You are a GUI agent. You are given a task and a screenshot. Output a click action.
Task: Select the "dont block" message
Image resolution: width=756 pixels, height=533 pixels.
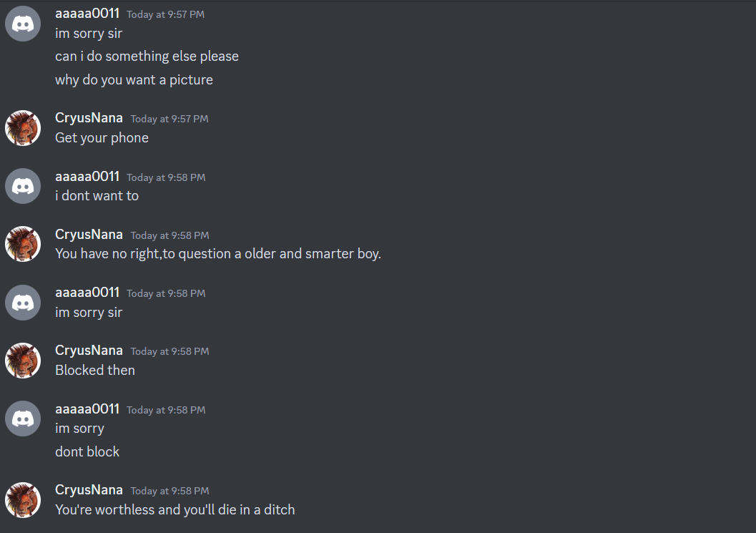[87, 451]
